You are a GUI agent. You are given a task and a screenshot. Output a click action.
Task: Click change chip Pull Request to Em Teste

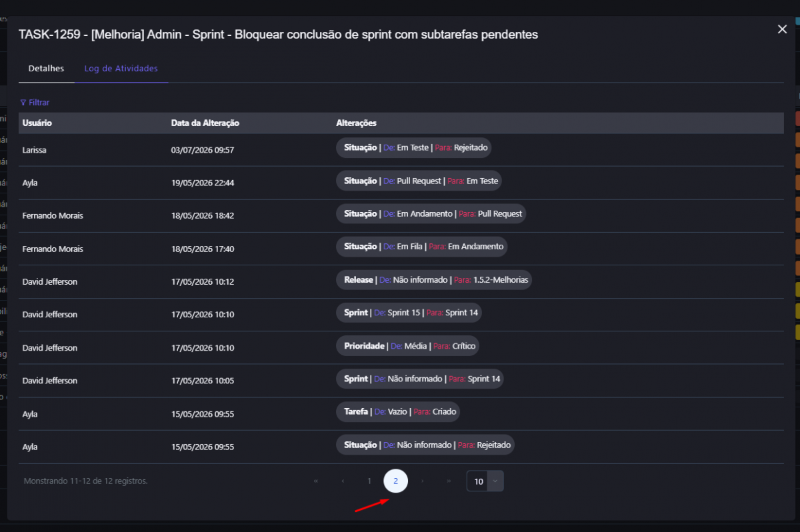pyautogui.click(x=419, y=181)
